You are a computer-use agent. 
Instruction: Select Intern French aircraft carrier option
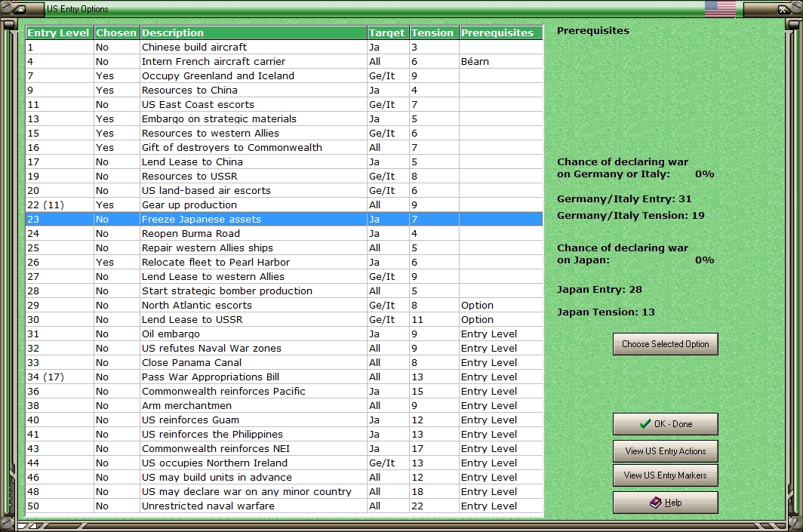[x=285, y=61]
